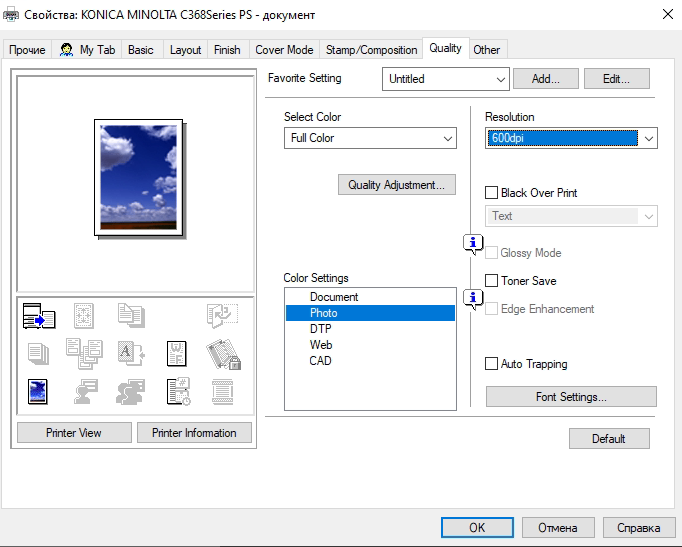682x547 pixels.
Task: Switch to the Прочие tab
Action: [x=27, y=50]
